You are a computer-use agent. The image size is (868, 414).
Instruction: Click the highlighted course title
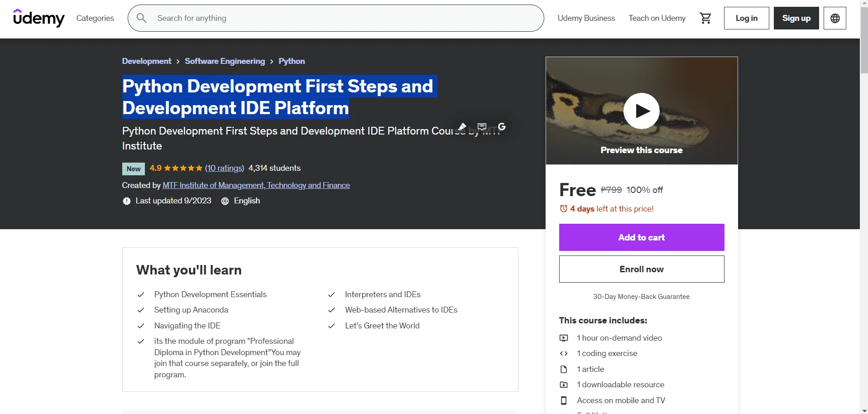coord(280,97)
